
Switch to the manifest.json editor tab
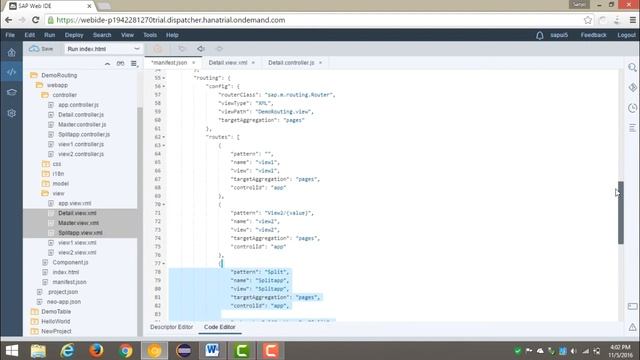click(169, 62)
